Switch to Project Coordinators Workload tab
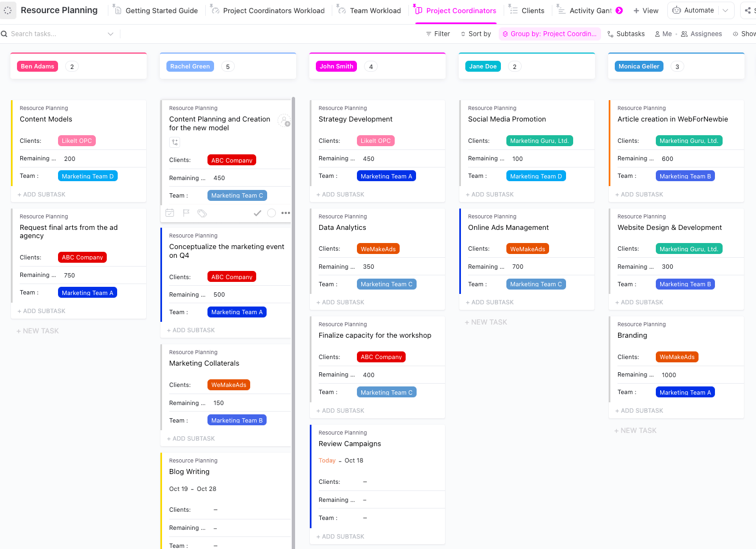This screenshot has width=756, height=549. click(268, 10)
